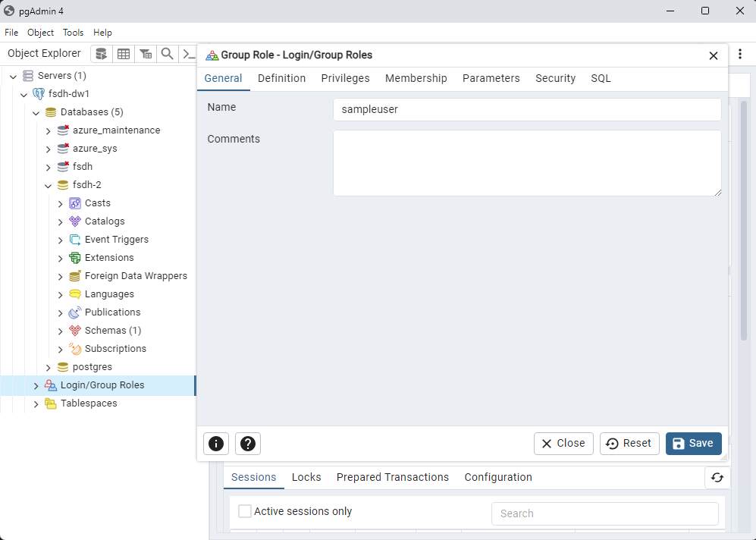This screenshot has height=540, width=756.
Task: Refresh the dashboard sessions with refresh icon
Action: pos(717,477)
